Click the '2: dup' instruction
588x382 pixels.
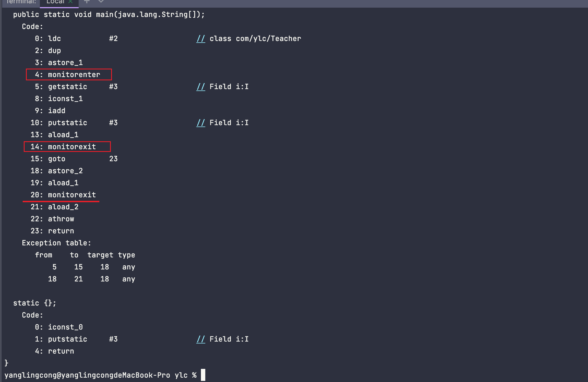point(48,51)
